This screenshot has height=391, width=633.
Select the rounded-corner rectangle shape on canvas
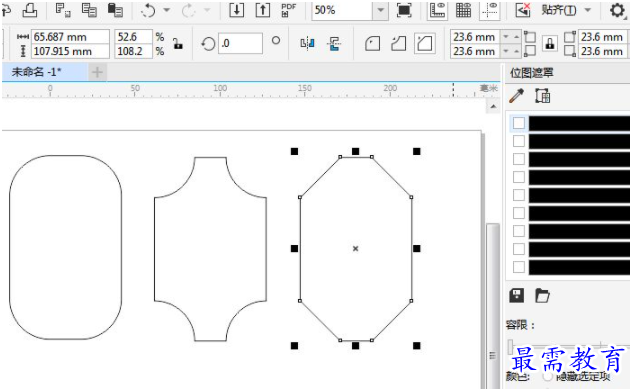(65, 247)
